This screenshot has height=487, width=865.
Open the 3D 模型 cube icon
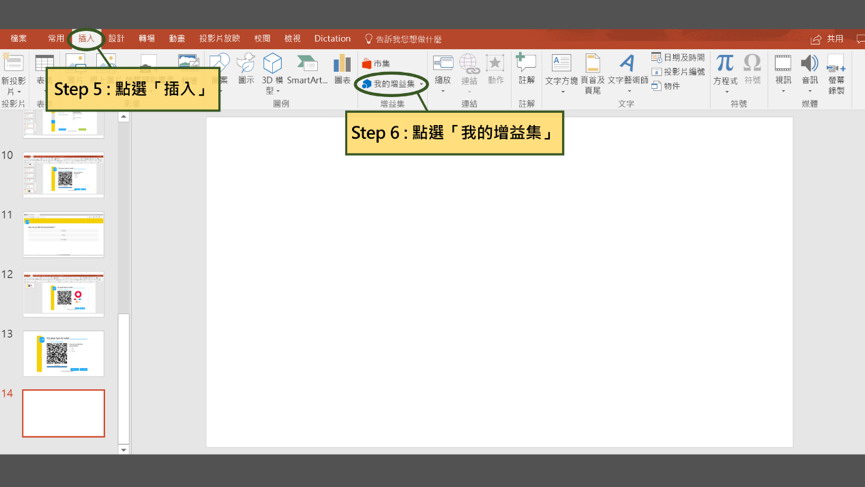click(x=272, y=63)
